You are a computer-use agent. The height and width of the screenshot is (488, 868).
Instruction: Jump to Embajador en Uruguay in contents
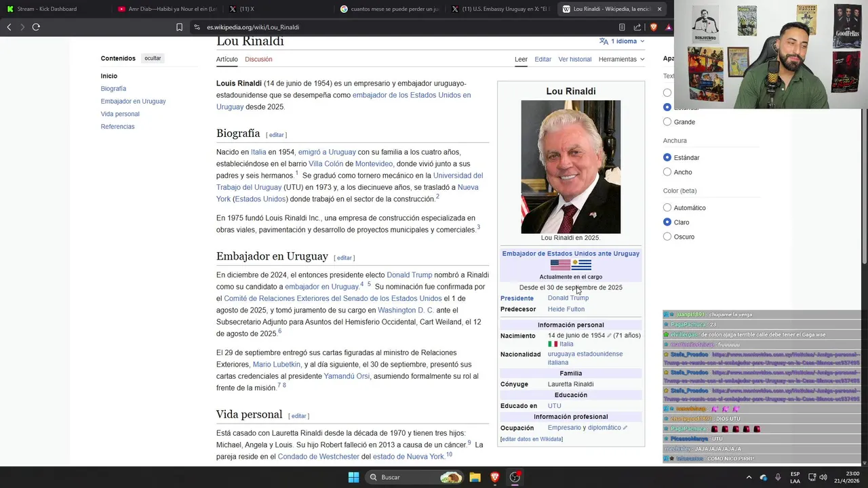pos(133,102)
